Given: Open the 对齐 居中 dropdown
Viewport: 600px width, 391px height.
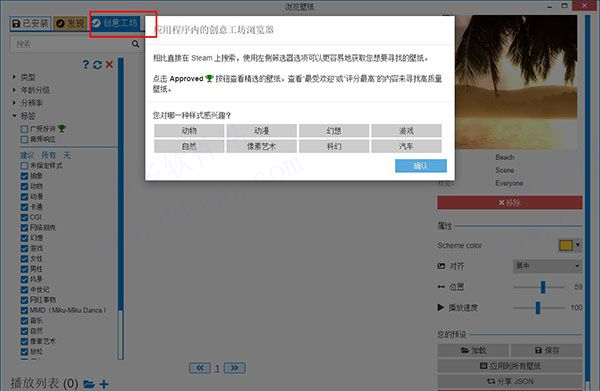Looking at the screenshot, I should (x=547, y=266).
